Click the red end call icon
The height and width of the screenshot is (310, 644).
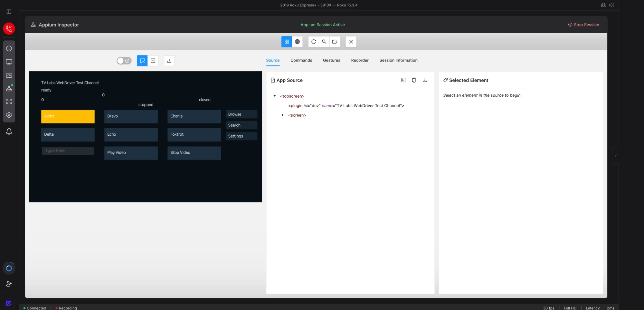click(x=9, y=28)
